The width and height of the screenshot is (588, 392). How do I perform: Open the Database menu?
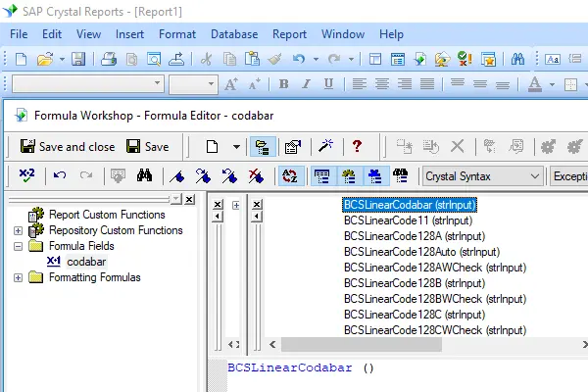click(234, 34)
